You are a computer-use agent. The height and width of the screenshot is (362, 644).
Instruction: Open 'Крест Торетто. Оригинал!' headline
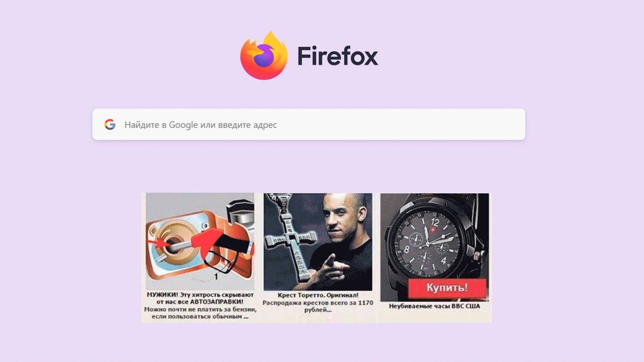tap(318, 295)
